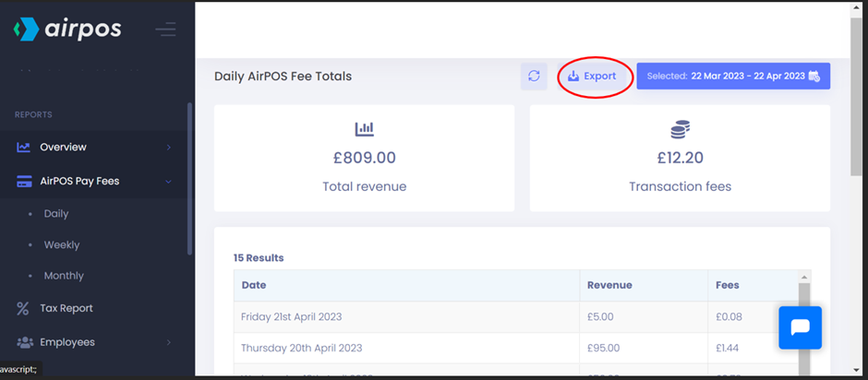The image size is (868, 380).
Task: Click the Total revenue label
Action: [364, 186]
